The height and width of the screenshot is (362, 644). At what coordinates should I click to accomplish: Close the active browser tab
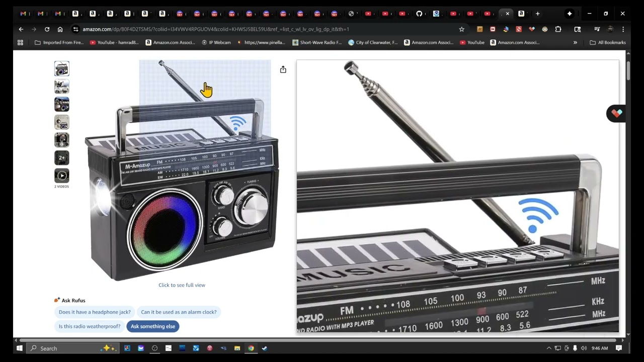tap(508, 14)
